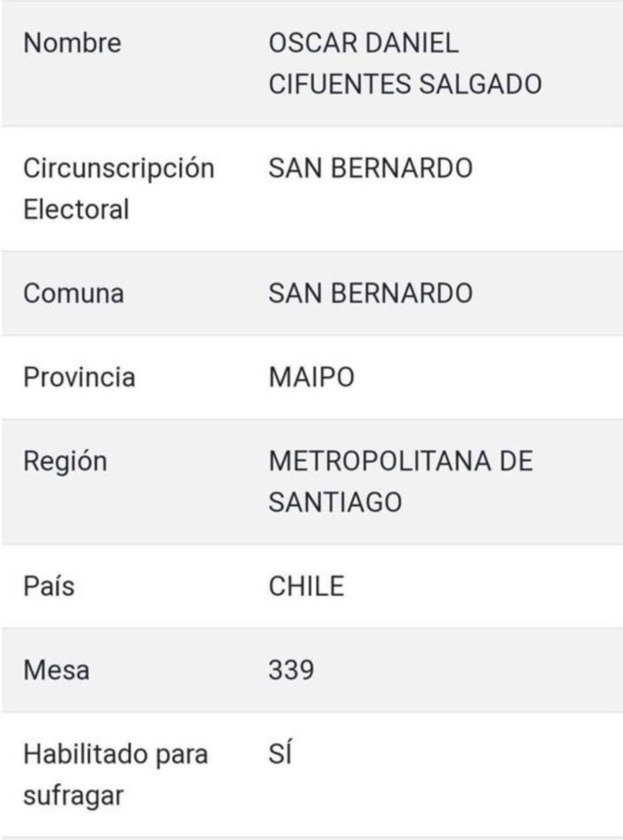Select the name OSCAR DANIEL CIFUENTES SALGADO
The width and height of the screenshot is (623, 840).
[x=405, y=64]
